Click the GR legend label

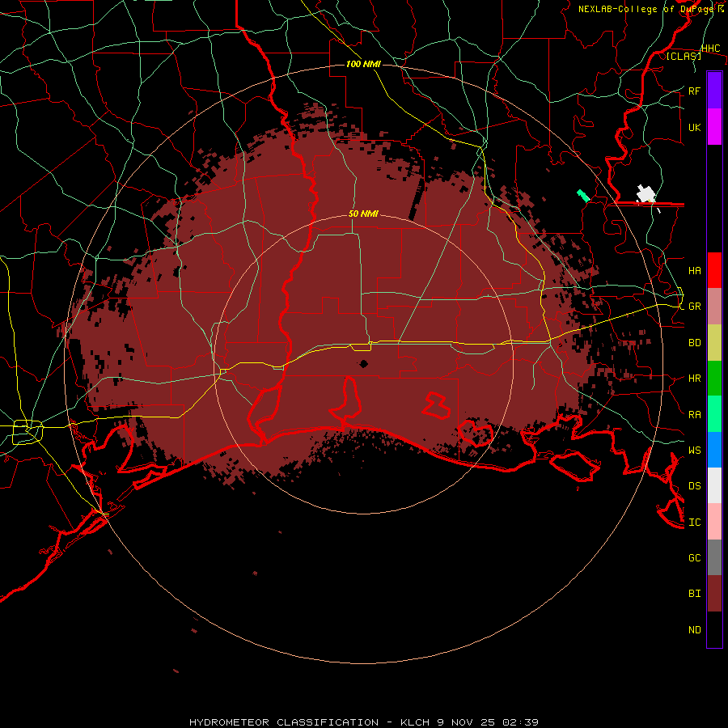tap(694, 307)
